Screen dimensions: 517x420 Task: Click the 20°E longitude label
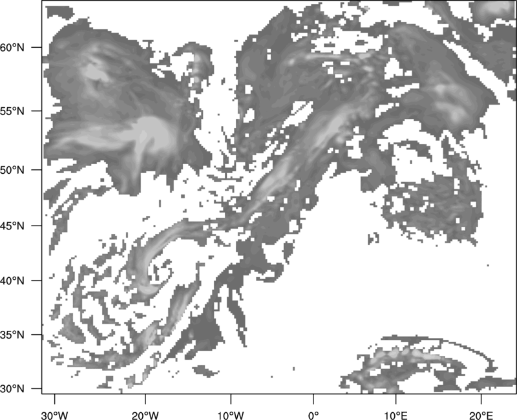(481, 415)
